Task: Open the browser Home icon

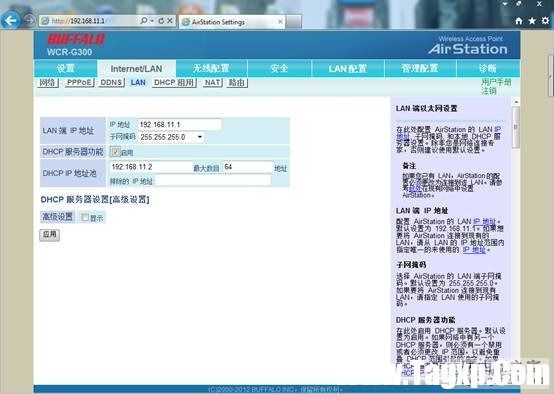Action: tap(519, 21)
